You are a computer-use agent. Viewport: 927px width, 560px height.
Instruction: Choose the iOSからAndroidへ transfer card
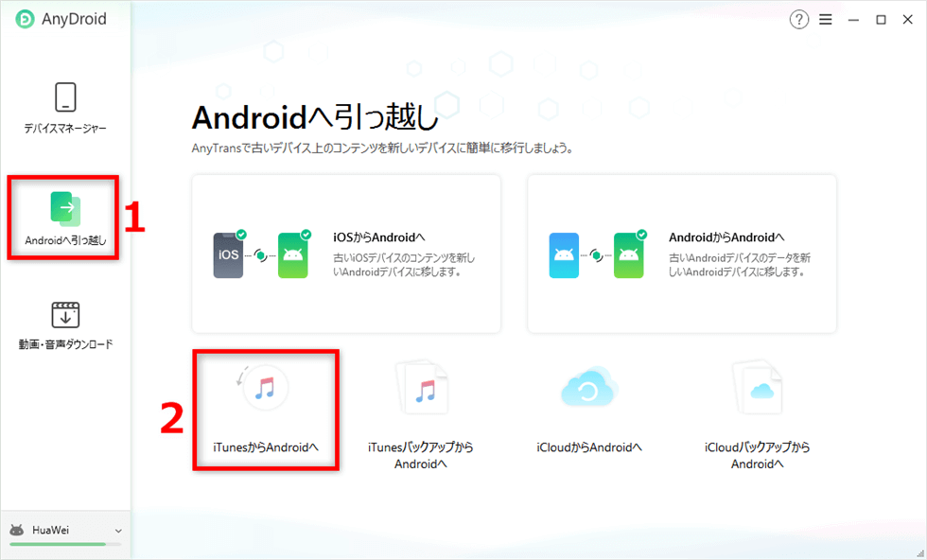(346, 254)
